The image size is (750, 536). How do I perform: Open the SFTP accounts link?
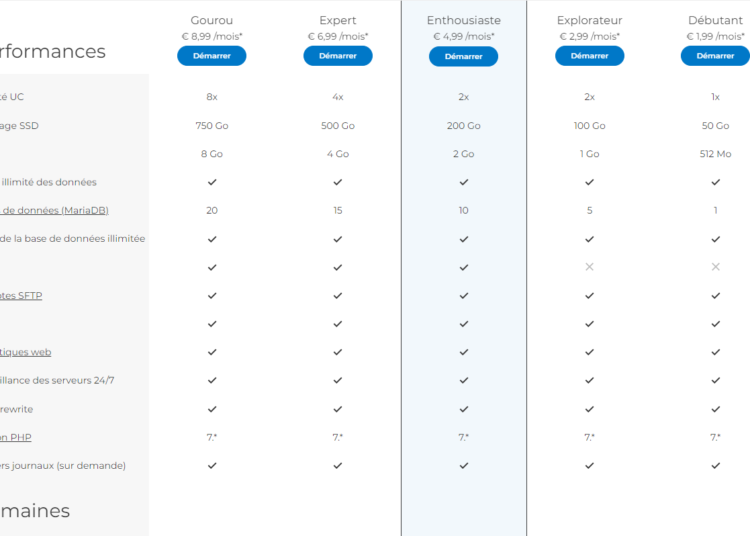coord(21,296)
